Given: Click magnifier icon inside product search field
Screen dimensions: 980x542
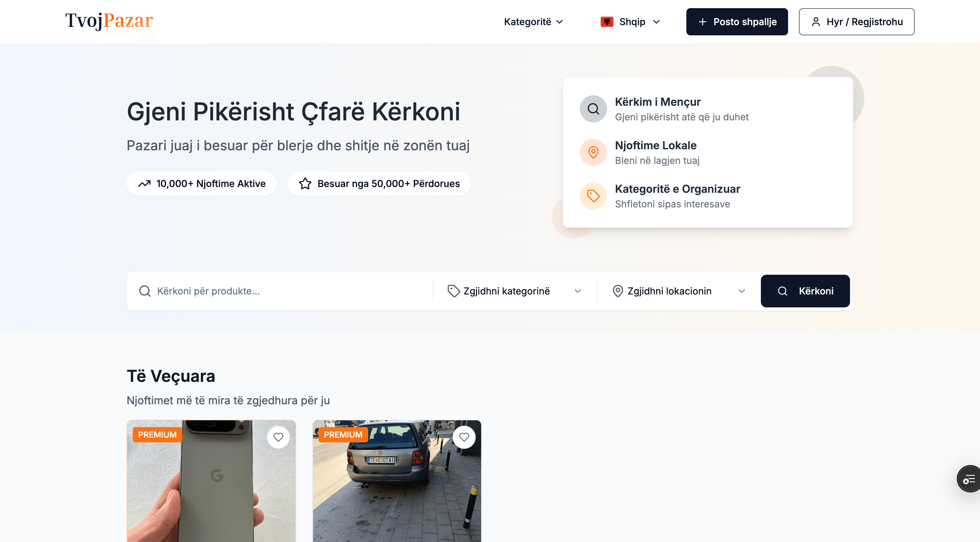Looking at the screenshot, I should (145, 291).
